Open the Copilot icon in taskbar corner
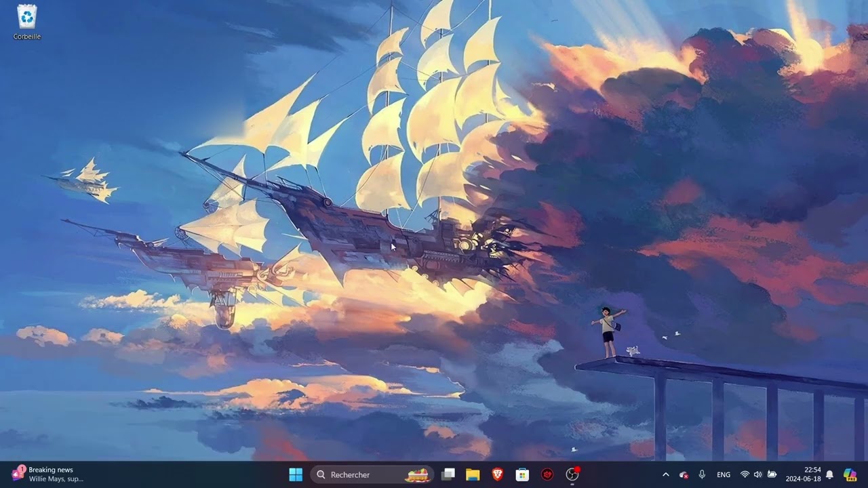This screenshot has height=488, width=868. coord(850,474)
